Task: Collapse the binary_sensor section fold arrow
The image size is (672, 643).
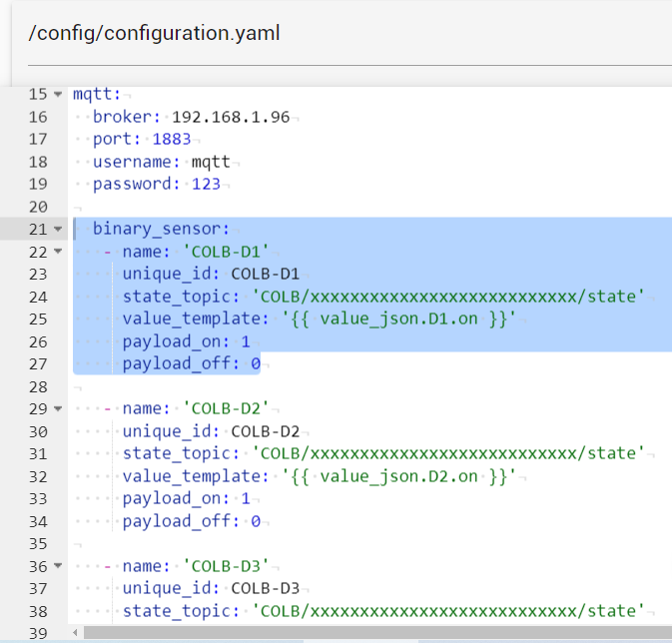Action: click(58, 230)
